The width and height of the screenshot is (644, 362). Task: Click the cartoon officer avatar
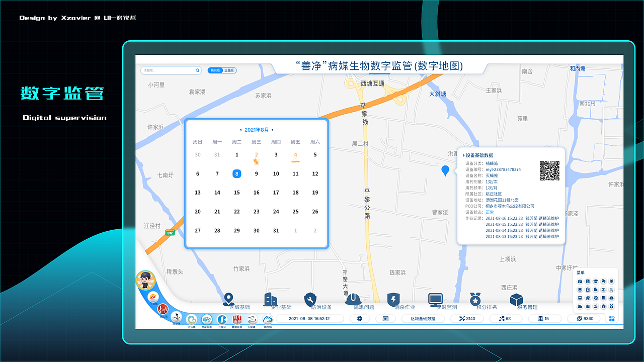[x=146, y=280]
